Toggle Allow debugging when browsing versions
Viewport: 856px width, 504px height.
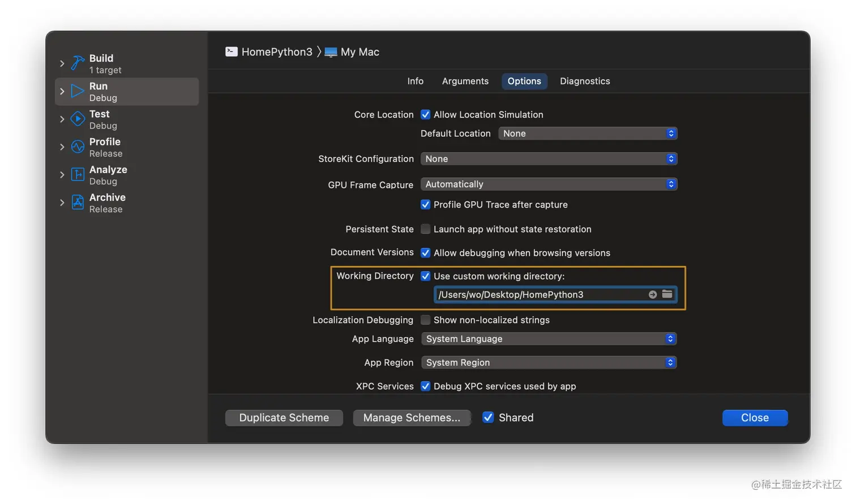coord(426,252)
